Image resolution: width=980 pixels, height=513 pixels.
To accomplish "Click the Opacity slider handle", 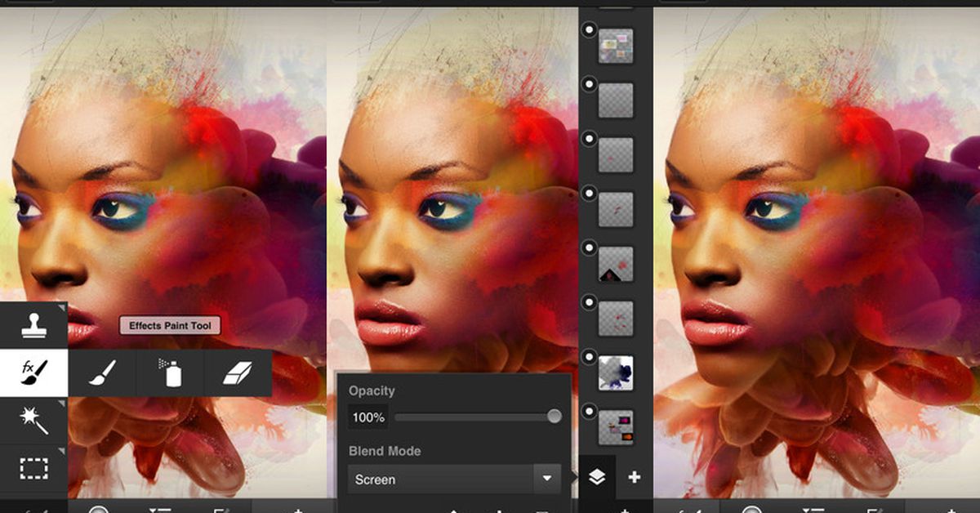I will 555,417.
